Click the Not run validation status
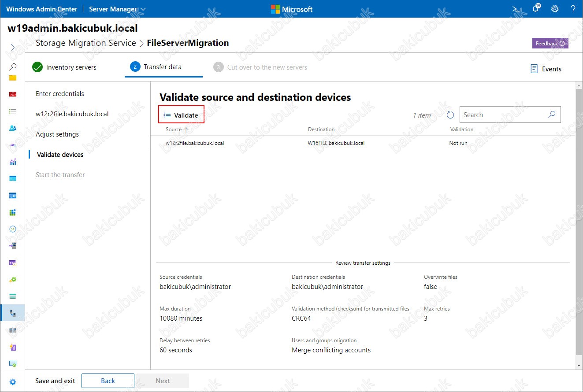The image size is (583, 392). 458,143
